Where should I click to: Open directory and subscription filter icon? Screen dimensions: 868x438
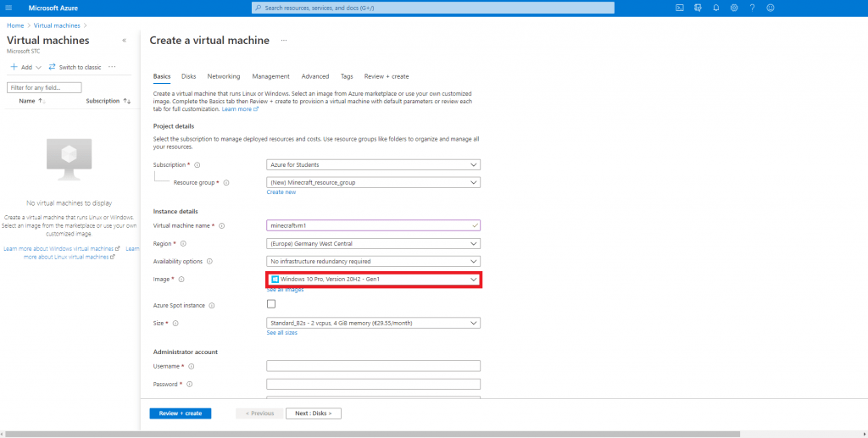tap(698, 8)
